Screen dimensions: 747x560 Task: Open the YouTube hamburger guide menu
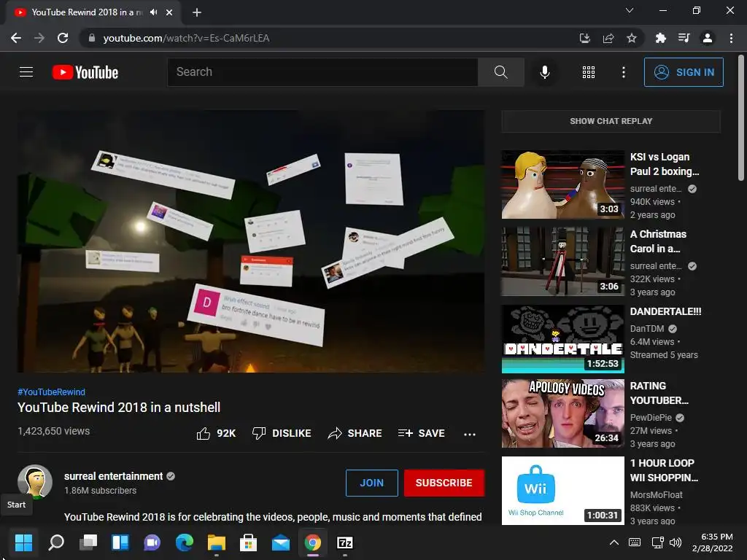pos(26,72)
